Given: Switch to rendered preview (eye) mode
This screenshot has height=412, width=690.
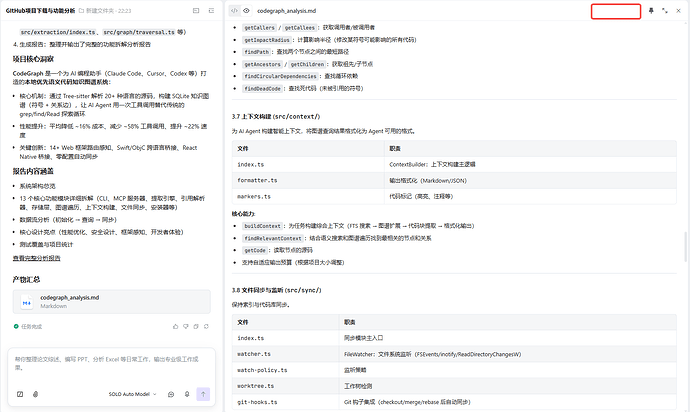Looking at the screenshot, I should pos(246,11).
